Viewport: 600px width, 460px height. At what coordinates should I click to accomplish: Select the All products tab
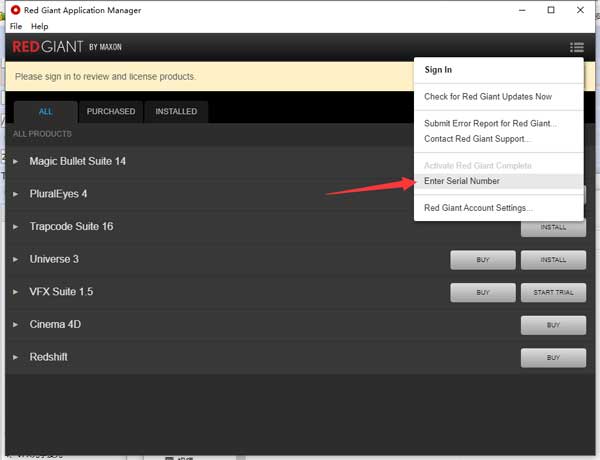coord(45,111)
